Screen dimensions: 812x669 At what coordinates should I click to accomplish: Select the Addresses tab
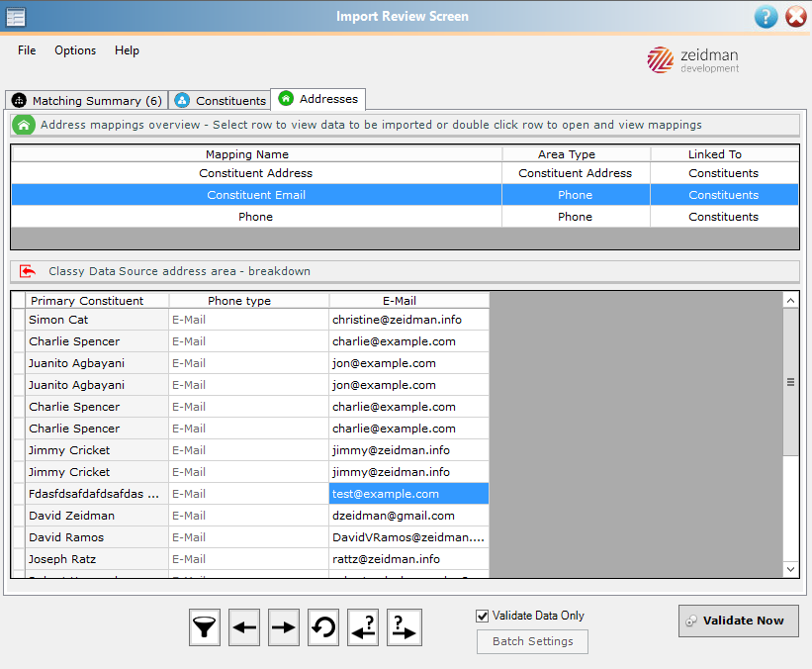click(x=317, y=99)
